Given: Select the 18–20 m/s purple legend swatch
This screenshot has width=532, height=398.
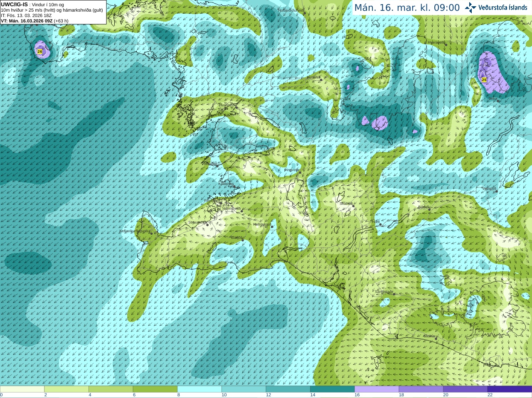Looking at the screenshot, I should pyautogui.click(x=421, y=389).
